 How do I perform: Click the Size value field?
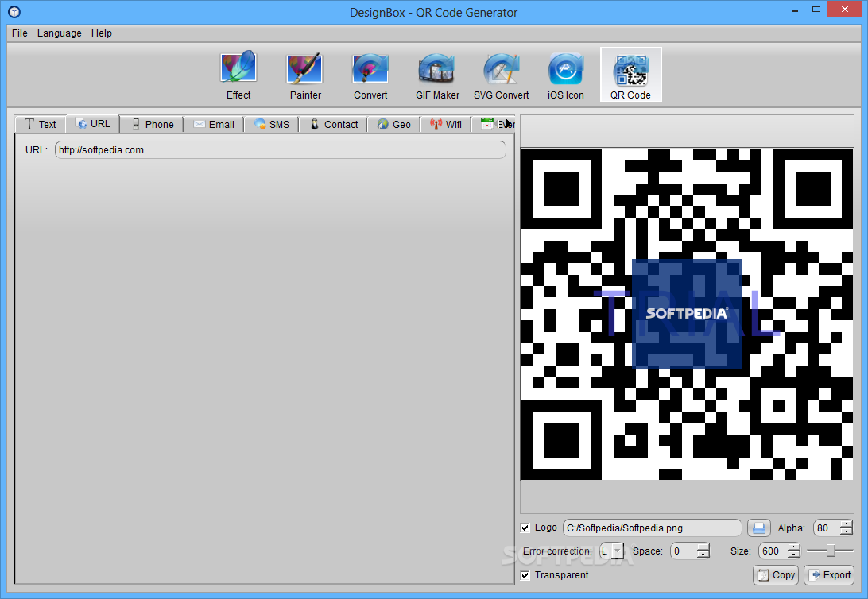point(773,551)
